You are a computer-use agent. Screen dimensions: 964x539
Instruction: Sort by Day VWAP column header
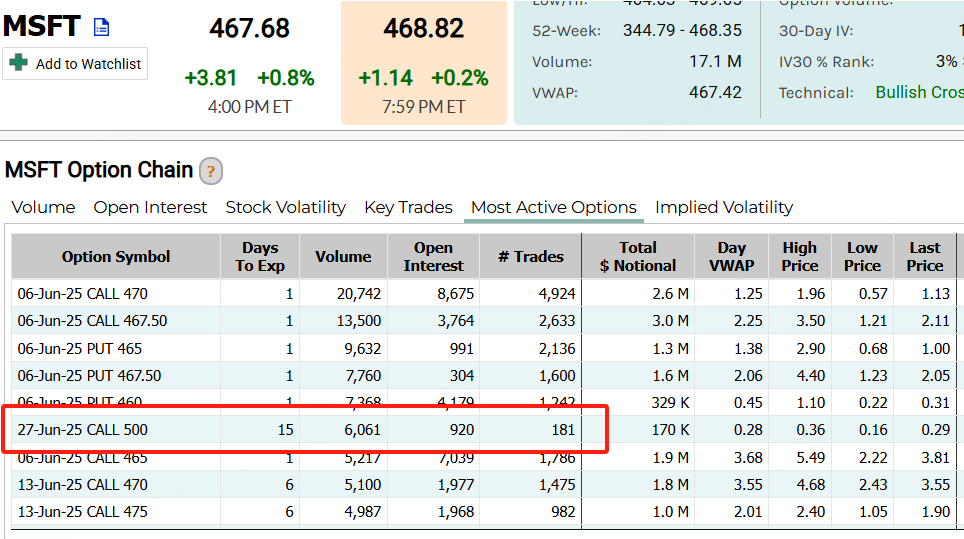(x=732, y=256)
